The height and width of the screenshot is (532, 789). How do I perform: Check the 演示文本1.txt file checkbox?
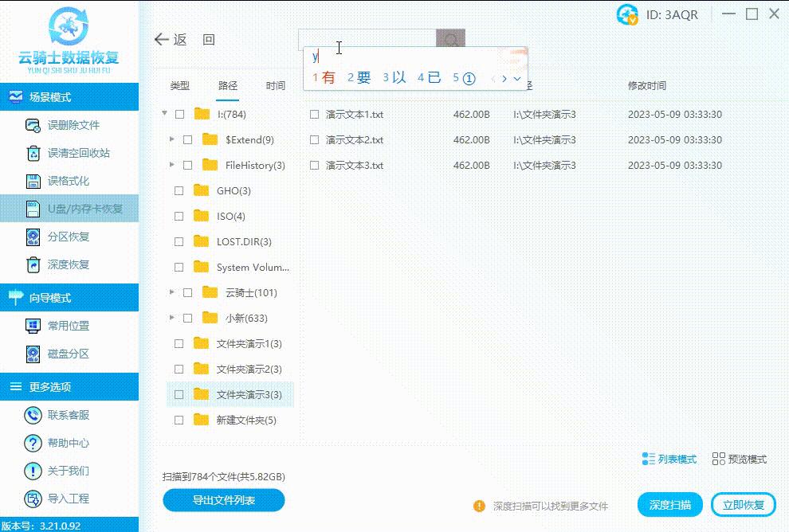tap(314, 114)
